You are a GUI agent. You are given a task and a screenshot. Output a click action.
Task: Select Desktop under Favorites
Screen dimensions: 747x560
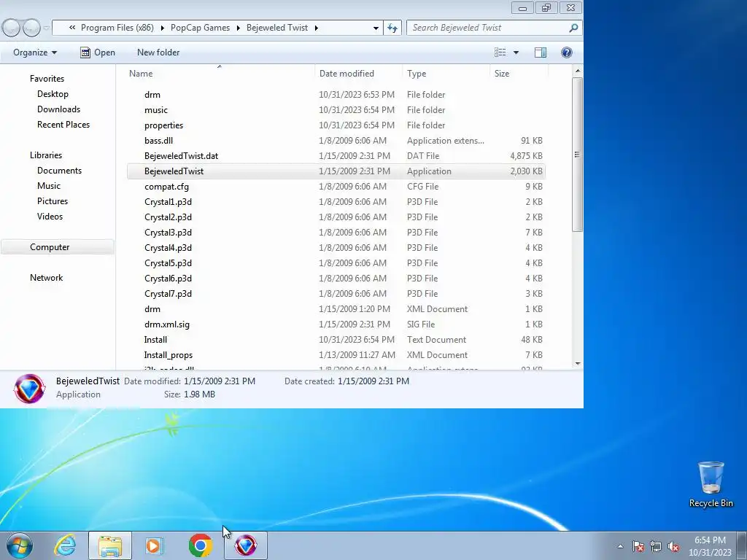53,94
